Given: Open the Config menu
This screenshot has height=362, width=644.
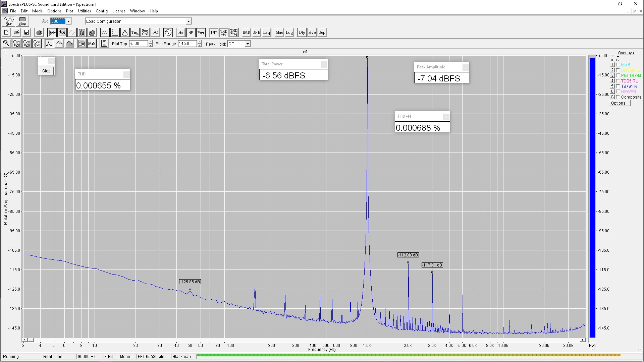Looking at the screenshot, I should pos(101,11).
